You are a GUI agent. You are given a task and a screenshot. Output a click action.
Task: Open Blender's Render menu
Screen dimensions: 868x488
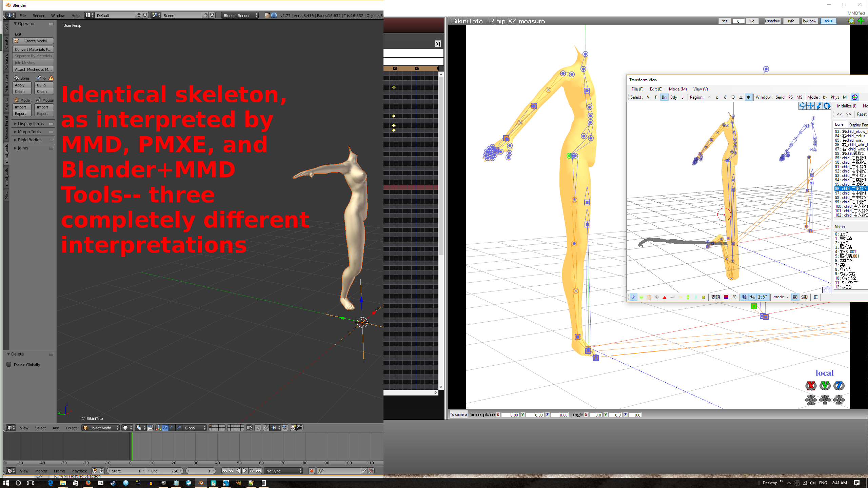click(x=38, y=15)
